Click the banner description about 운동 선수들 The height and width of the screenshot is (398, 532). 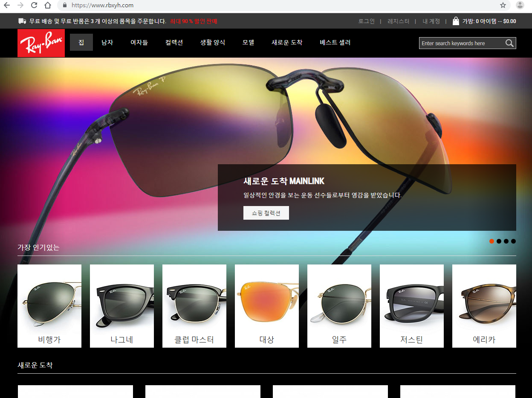pos(323,195)
